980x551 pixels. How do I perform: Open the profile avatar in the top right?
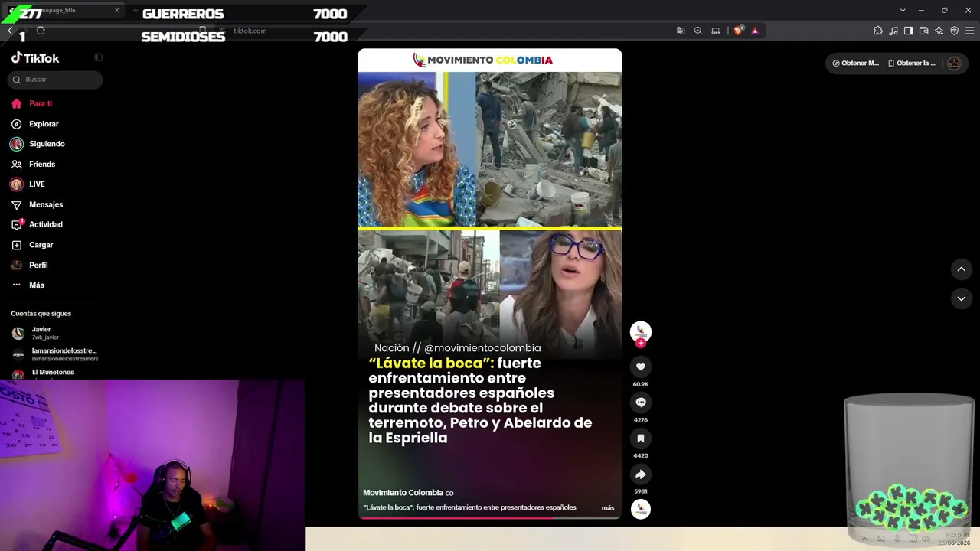[954, 64]
